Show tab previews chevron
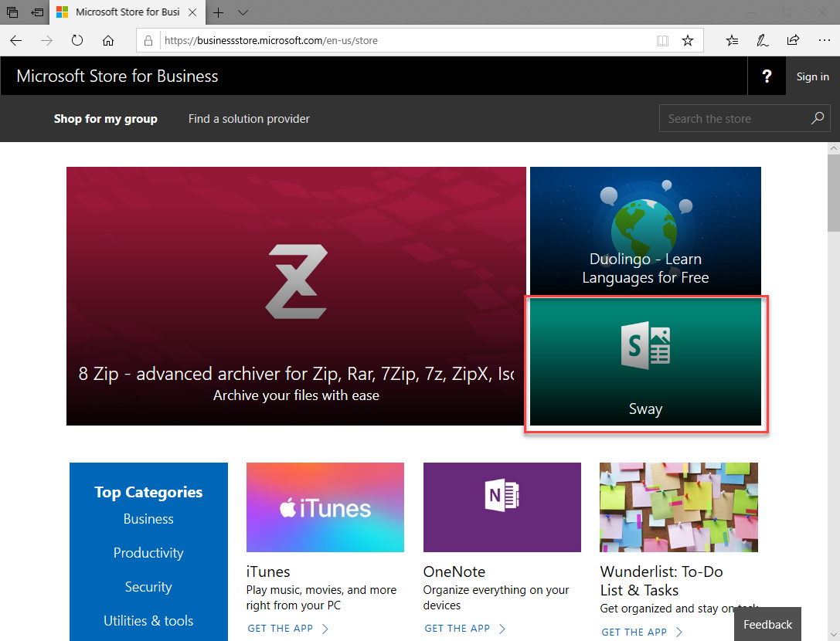Image resolution: width=840 pixels, height=641 pixels. 243,12
